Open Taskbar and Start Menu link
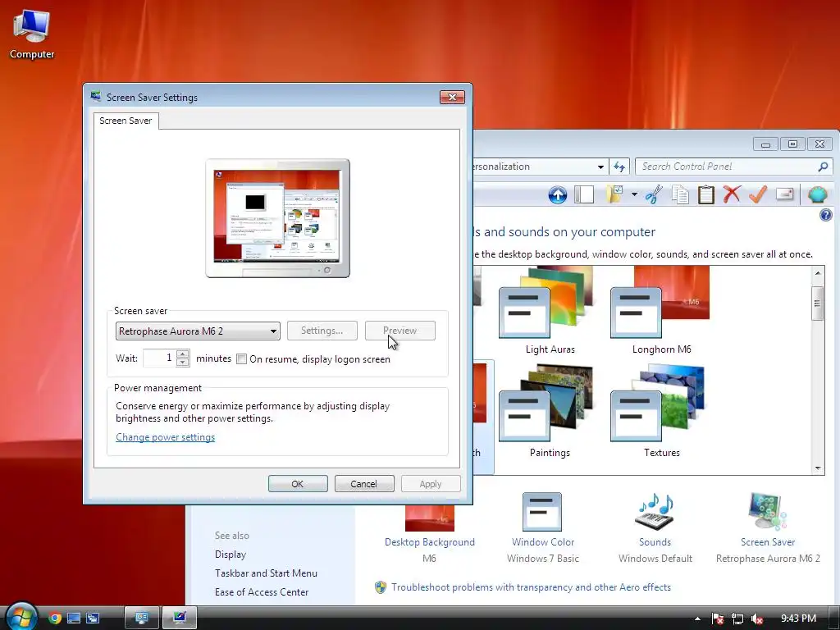Viewport: 840px width, 630px height. point(266,573)
